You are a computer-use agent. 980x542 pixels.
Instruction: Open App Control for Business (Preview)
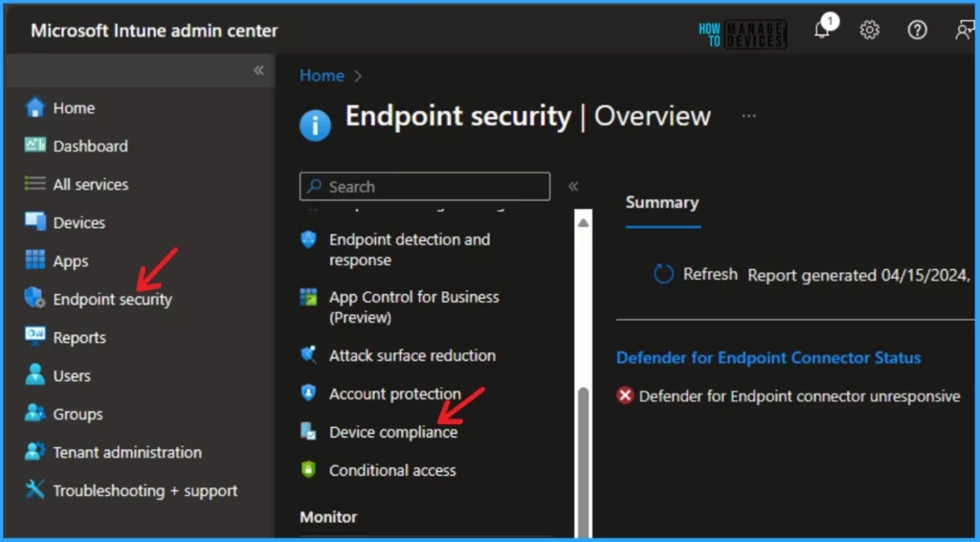(x=413, y=307)
